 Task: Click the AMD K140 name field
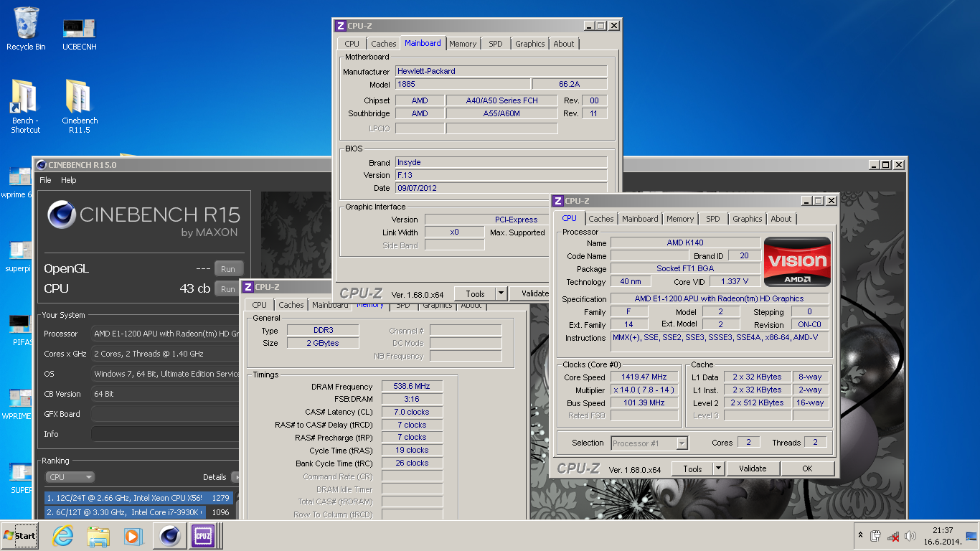tap(685, 243)
